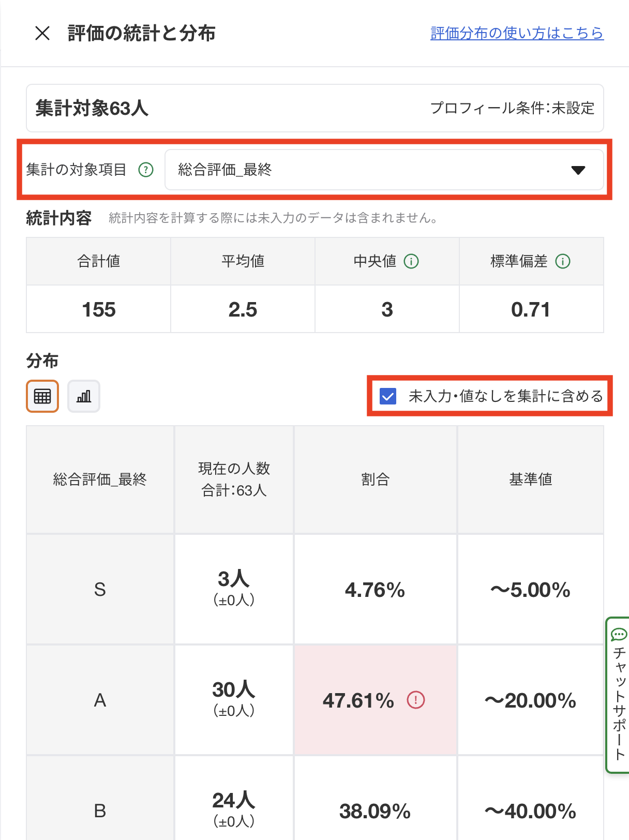
Task: Uncheck 未入力・値なしを集計に含める checkbox
Action: [x=388, y=396]
